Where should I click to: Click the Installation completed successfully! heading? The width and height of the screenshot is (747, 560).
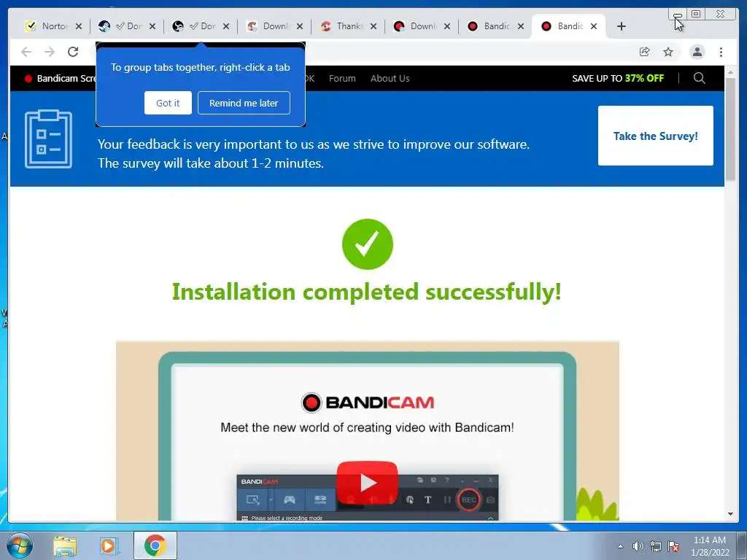pyautogui.click(x=367, y=292)
